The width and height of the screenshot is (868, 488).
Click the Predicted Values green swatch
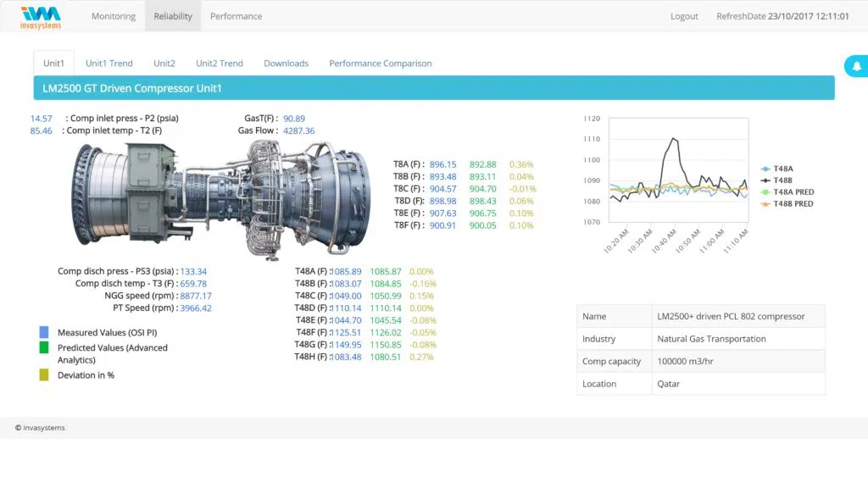(44, 347)
